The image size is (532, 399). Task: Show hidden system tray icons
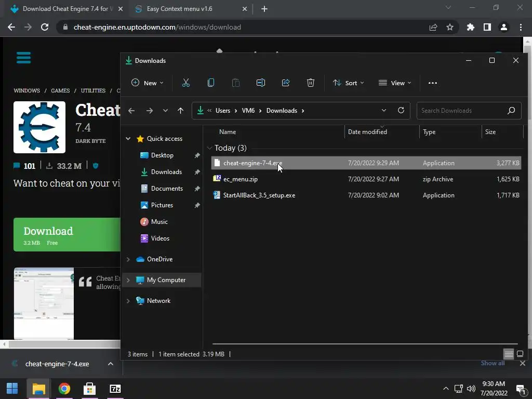(446, 389)
